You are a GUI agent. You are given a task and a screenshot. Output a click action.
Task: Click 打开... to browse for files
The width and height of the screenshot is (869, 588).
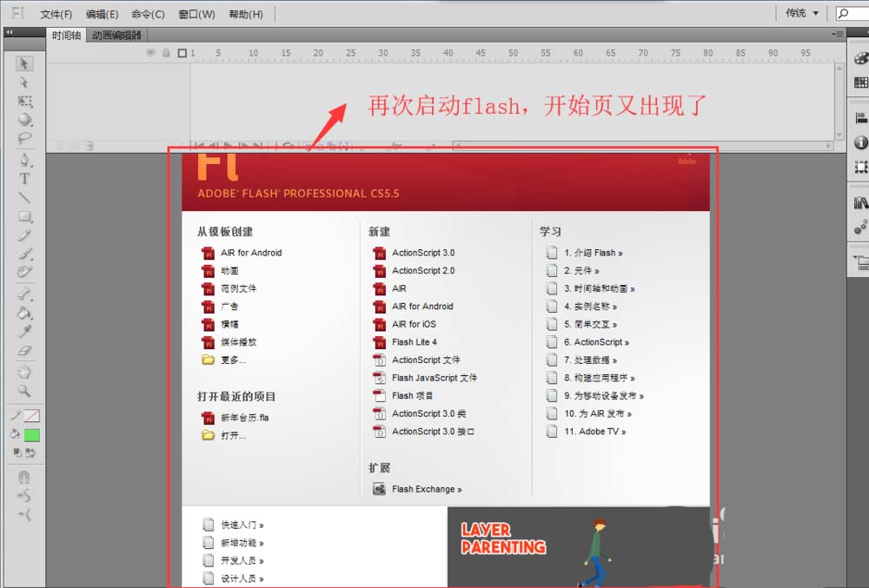[x=224, y=435]
